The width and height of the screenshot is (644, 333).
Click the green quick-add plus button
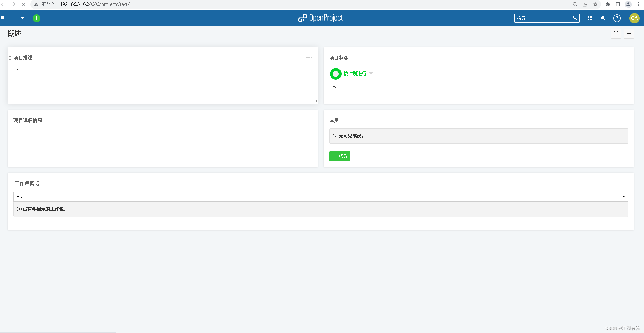coord(37,18)
